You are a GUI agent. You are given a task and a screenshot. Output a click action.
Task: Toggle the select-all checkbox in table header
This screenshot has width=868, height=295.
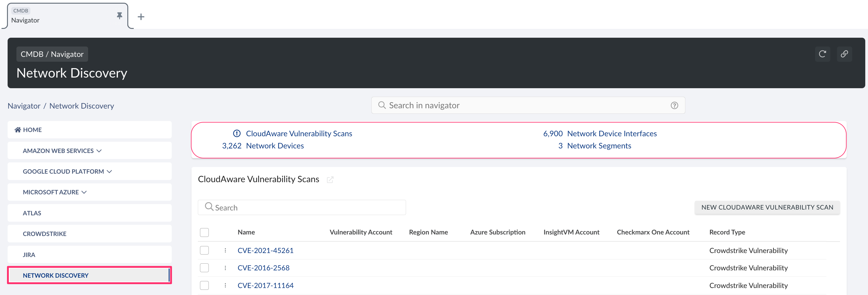(204, 232)
